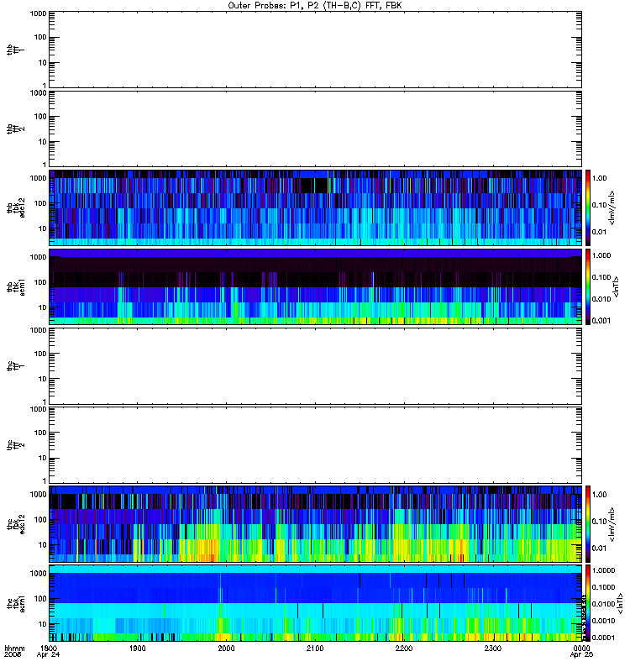Click the thc fbk edc12 spectrogram panel
This screenshot has height=672, width=630.
(315, 523)
